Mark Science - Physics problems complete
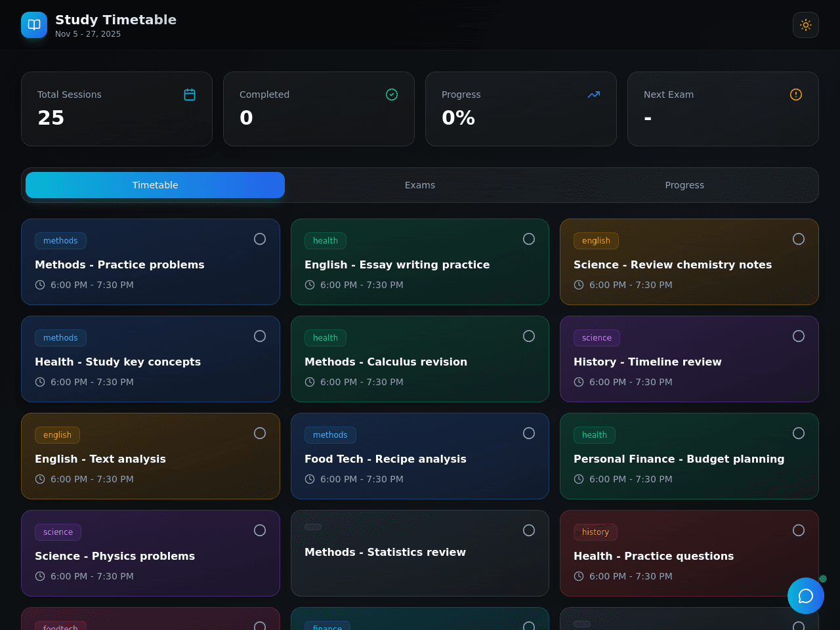 pos(260,530)
